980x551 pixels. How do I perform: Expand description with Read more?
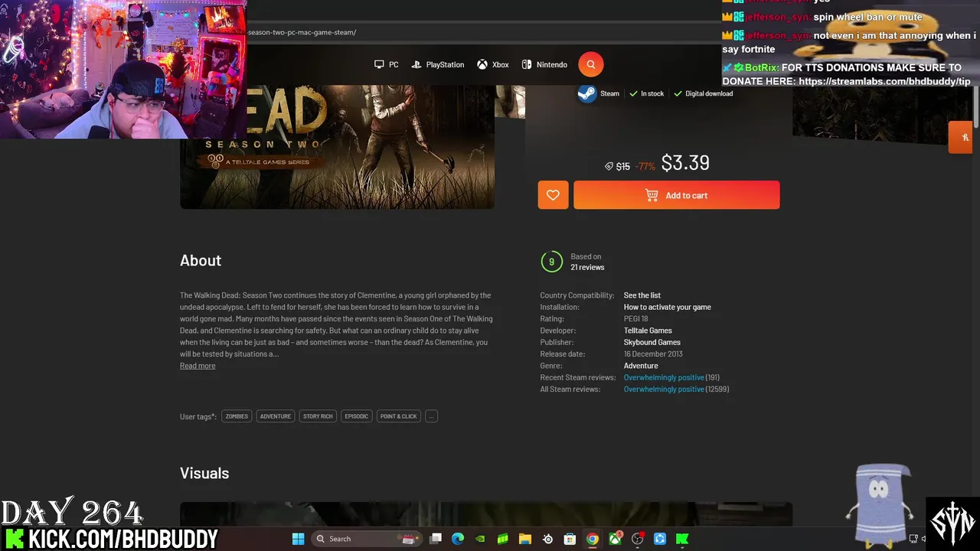point(198,366)
